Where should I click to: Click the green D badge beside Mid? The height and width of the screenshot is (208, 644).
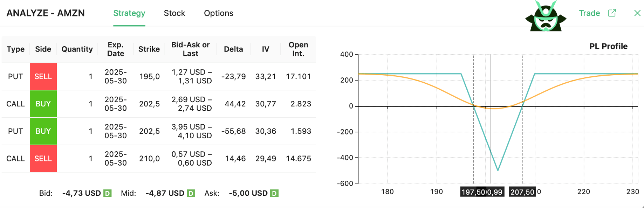[191, 193]
